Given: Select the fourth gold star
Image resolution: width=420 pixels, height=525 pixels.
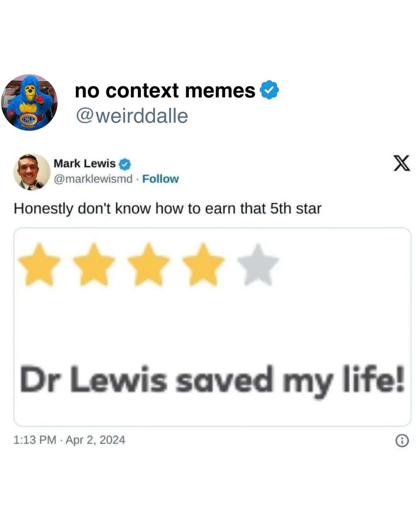Looking at the screenshot, I should 203,264.
